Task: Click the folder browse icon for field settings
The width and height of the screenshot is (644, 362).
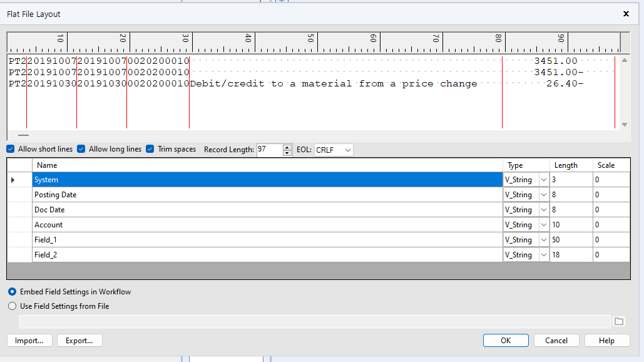Action: (620, 321)
